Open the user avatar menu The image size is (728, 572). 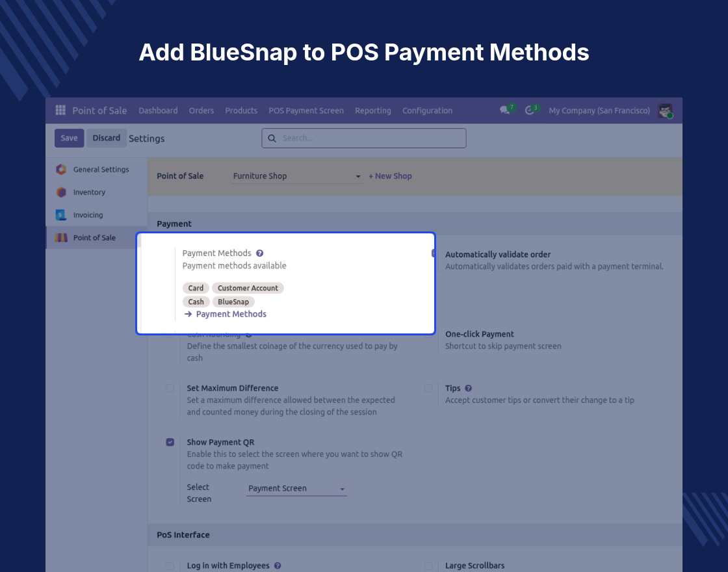click(x=666, y=110)
